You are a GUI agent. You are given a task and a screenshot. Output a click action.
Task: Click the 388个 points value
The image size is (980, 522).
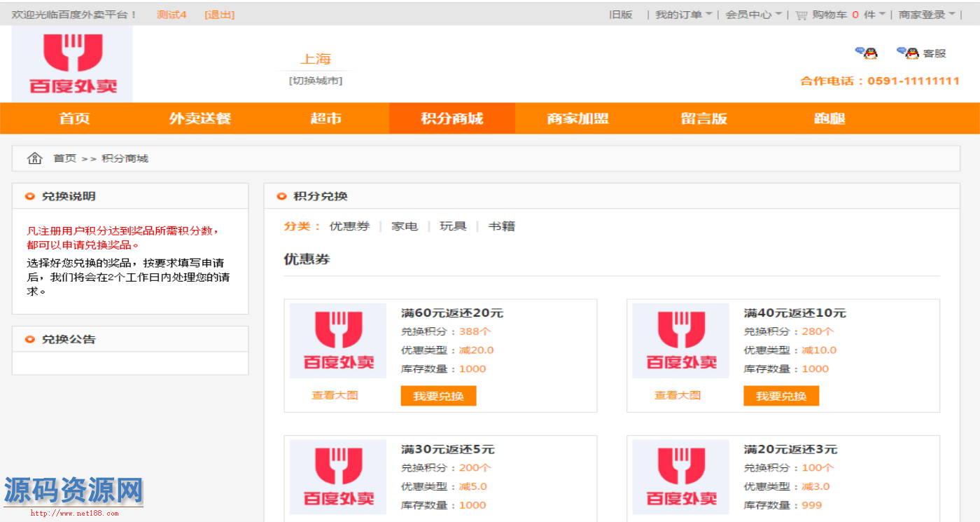(x=475, y=331)
